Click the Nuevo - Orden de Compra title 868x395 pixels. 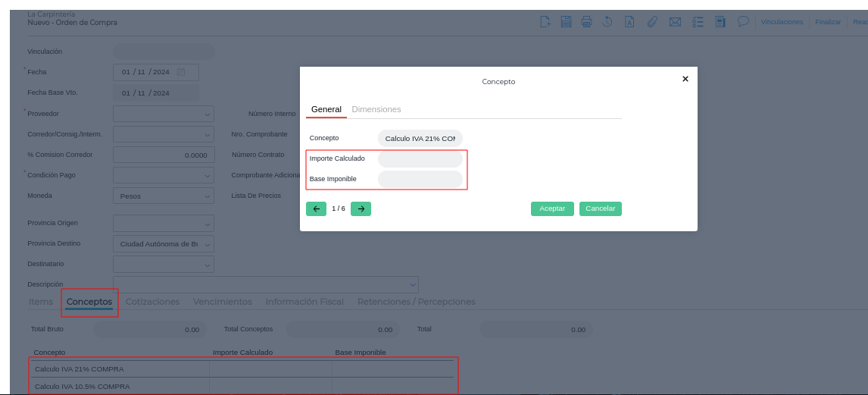click(x=73, y=23)
